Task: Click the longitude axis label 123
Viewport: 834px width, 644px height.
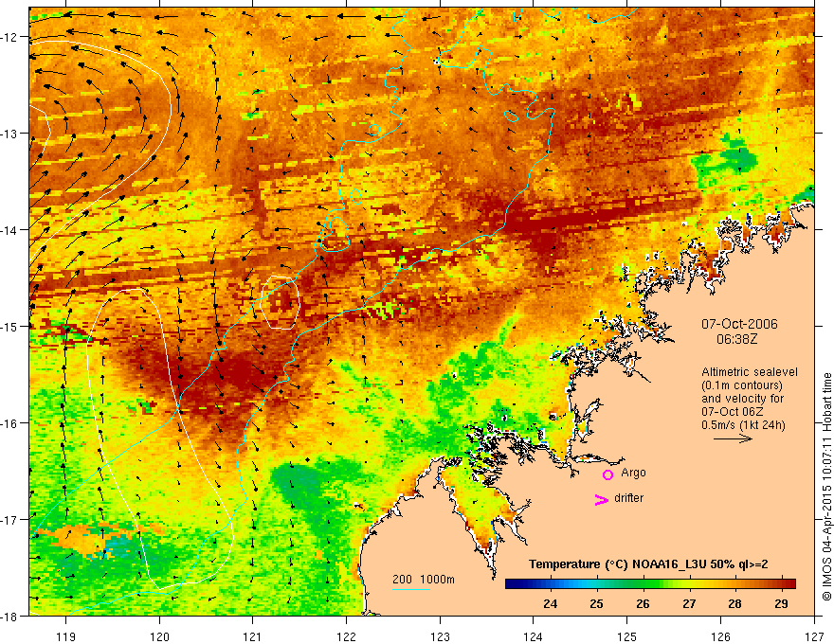Action: 440,636
